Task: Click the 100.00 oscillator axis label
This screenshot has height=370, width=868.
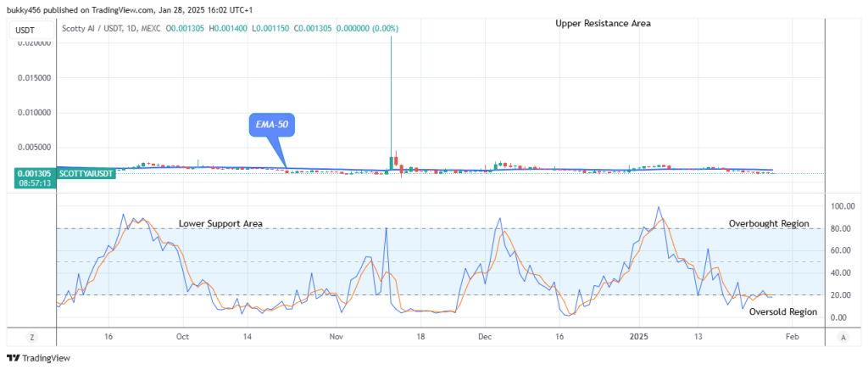Action: click(843, 206)
